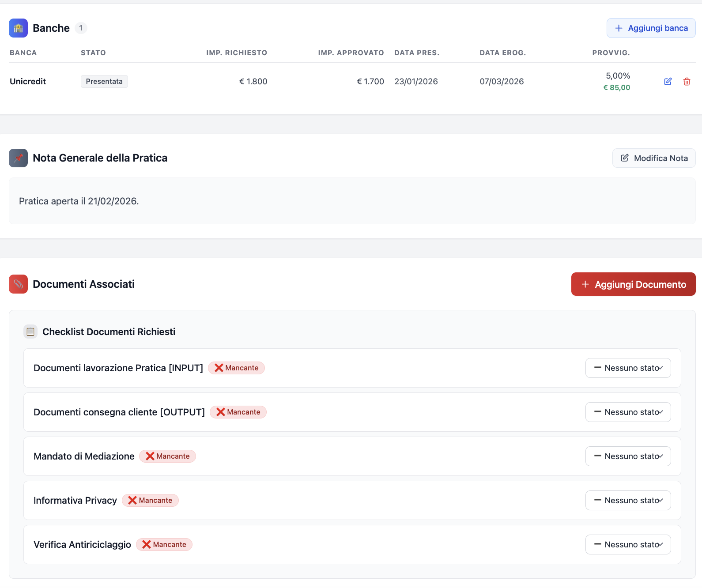Click the edit pencil icon for Unicredit
The width and height of the screenshot is (702, 588).
[x=668, y=82]
